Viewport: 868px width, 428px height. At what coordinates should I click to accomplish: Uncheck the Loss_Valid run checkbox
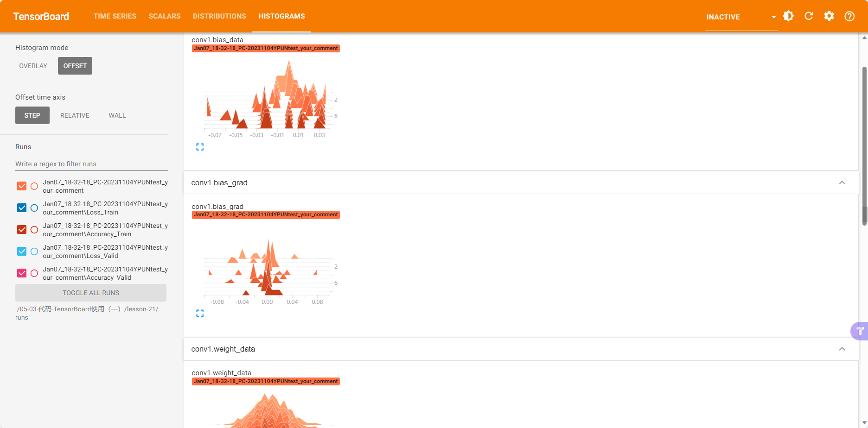click(22, 252)
